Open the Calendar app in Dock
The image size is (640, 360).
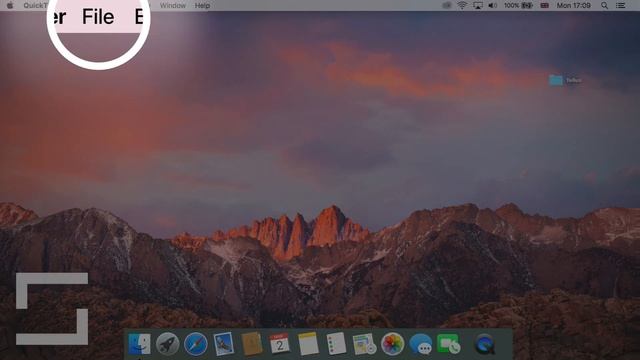tap(280, 344)
